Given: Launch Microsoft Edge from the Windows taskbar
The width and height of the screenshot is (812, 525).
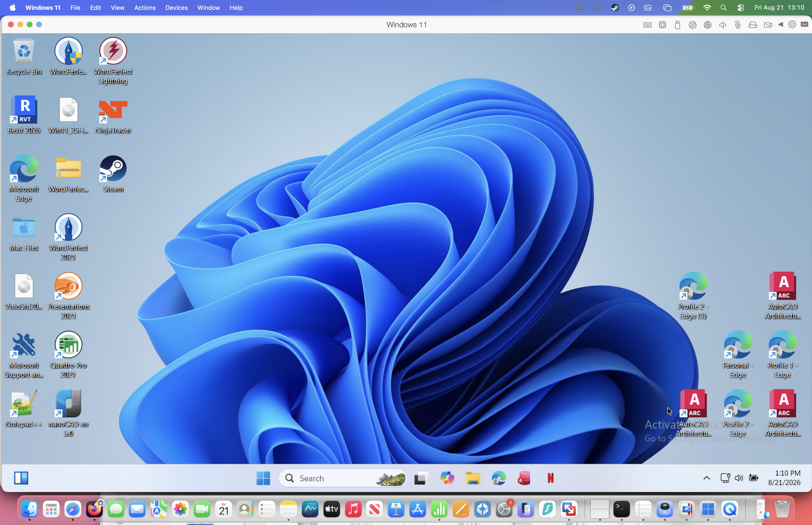Looking at the screenshot, I should (499, 478).
